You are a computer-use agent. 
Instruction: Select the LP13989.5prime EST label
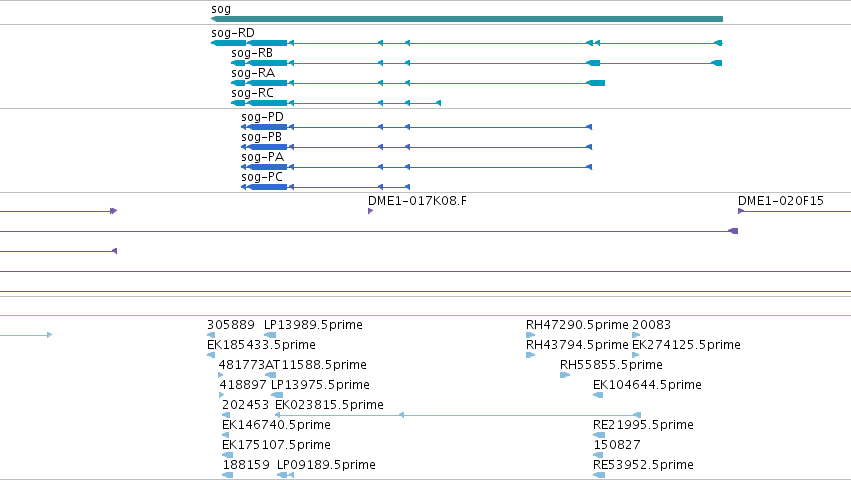pyautogui.click(x=313, y=325)
